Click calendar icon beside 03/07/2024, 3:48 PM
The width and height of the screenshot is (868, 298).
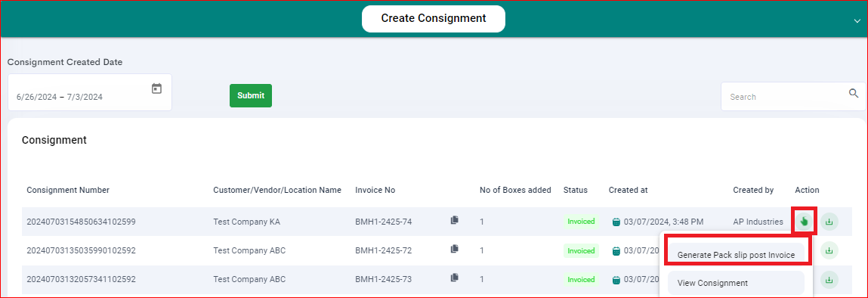(x=616, y=222)
